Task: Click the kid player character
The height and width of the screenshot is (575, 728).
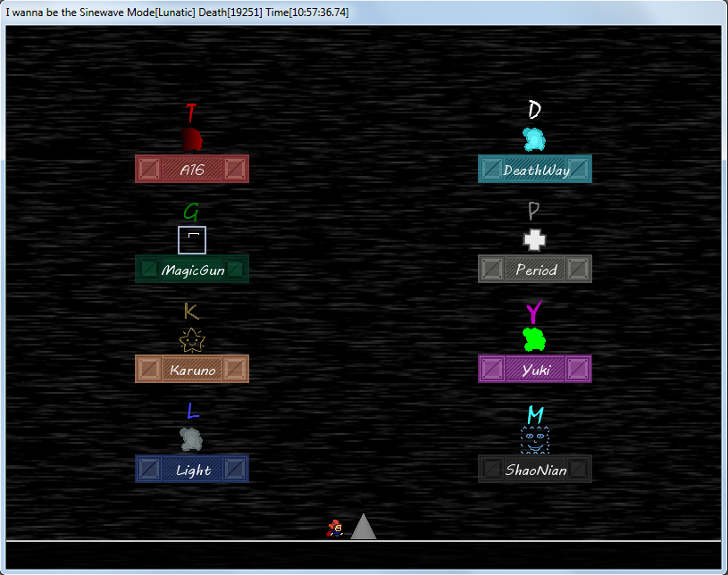Action: pos(335,529)
